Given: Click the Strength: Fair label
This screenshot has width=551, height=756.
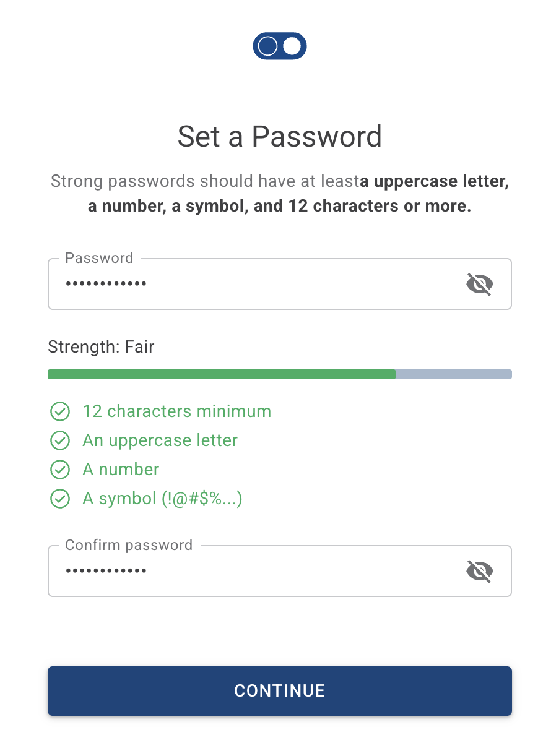Looking at the screenshot, I should pos(101,347).
